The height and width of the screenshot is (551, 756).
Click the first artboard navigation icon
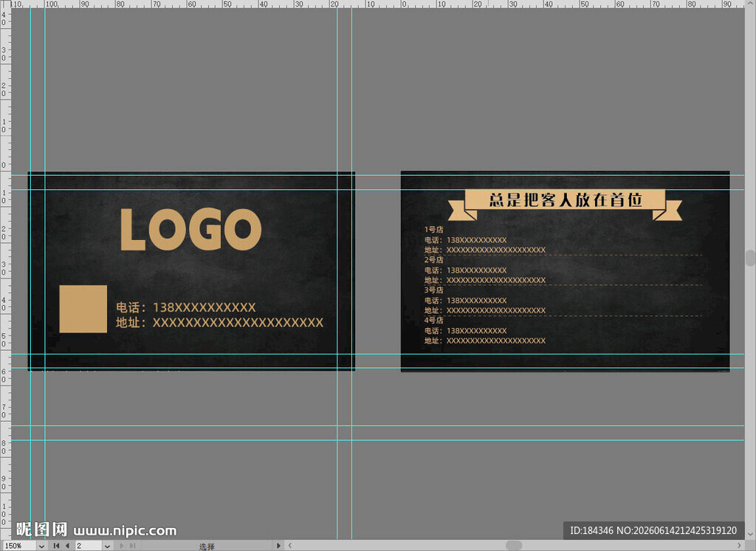coord(56,546)
